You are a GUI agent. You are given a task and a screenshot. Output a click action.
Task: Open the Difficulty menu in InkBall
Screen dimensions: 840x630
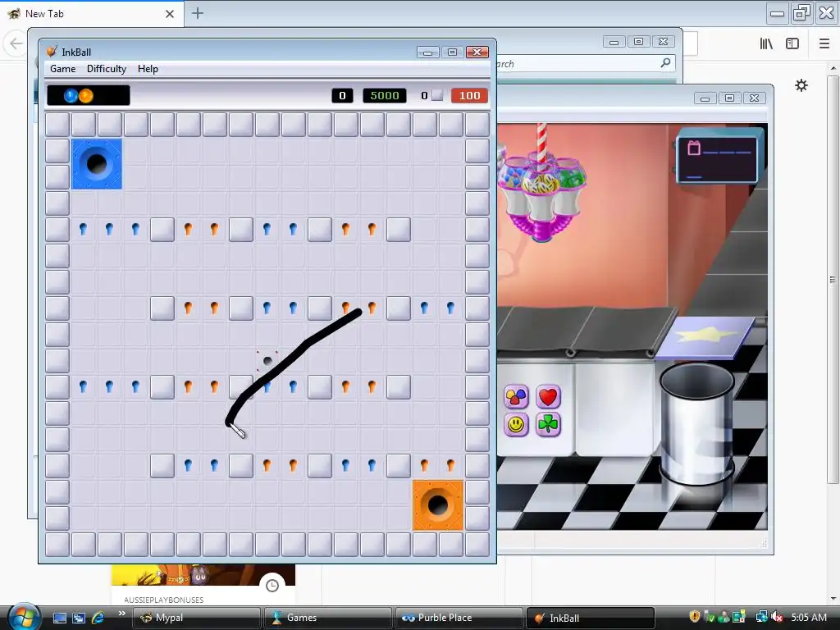click(107, 69)
